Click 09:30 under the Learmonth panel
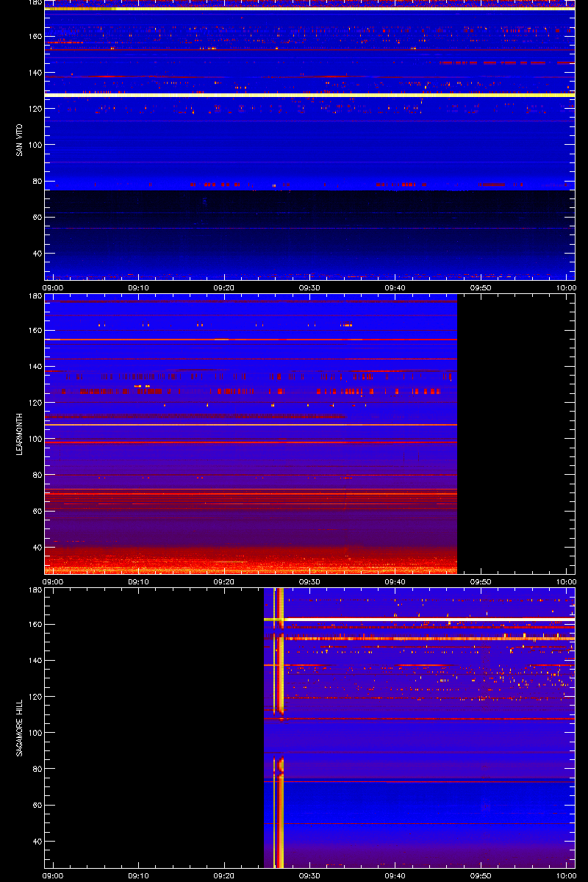 [310, 581]
